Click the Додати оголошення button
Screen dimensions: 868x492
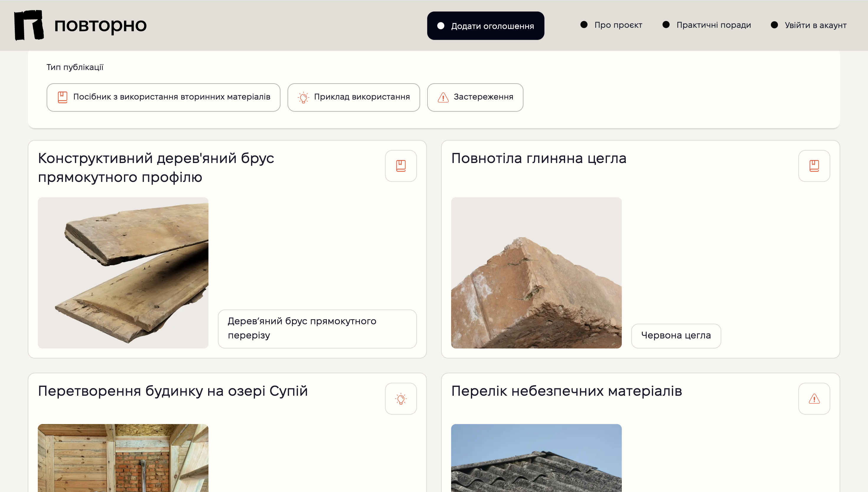(485, 26)
